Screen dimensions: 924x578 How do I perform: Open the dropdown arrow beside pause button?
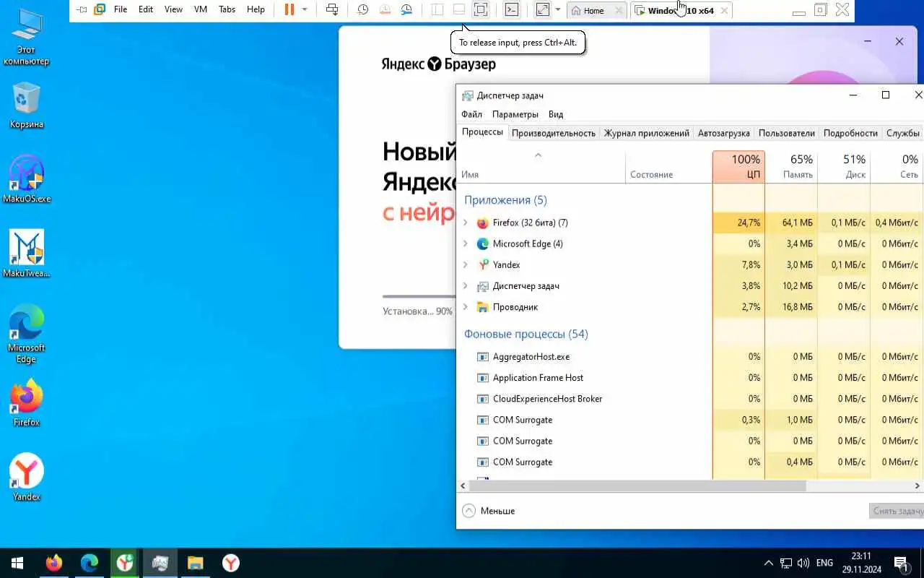pos(305,10)
